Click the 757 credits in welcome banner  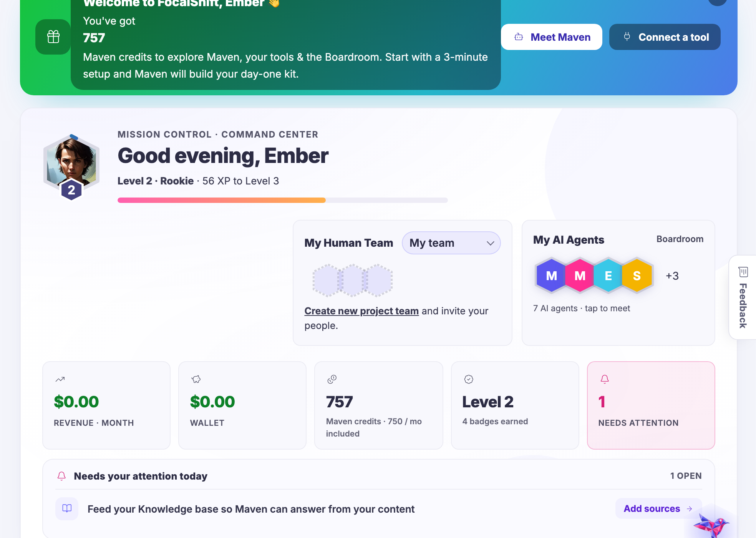click(94, 38)
